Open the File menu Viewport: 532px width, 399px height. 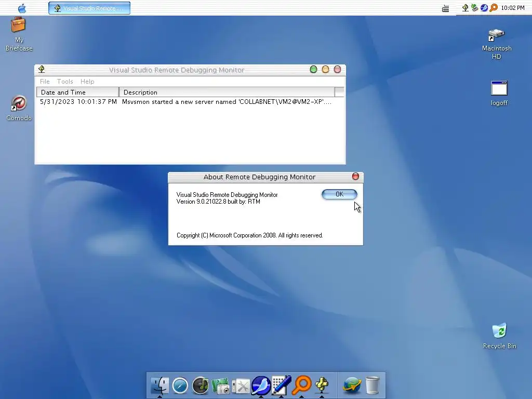click(x=45, y=82)
